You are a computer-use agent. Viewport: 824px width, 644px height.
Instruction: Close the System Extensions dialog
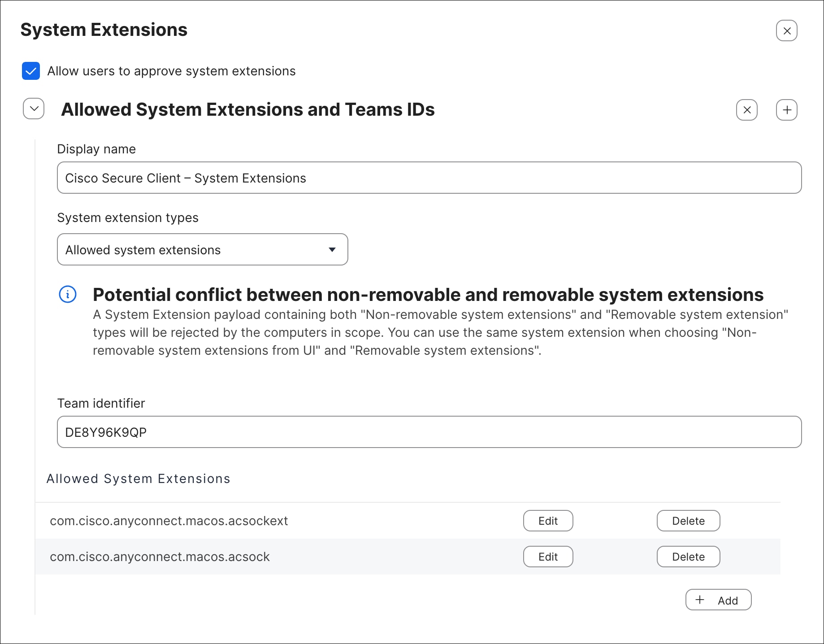(786, 30)
